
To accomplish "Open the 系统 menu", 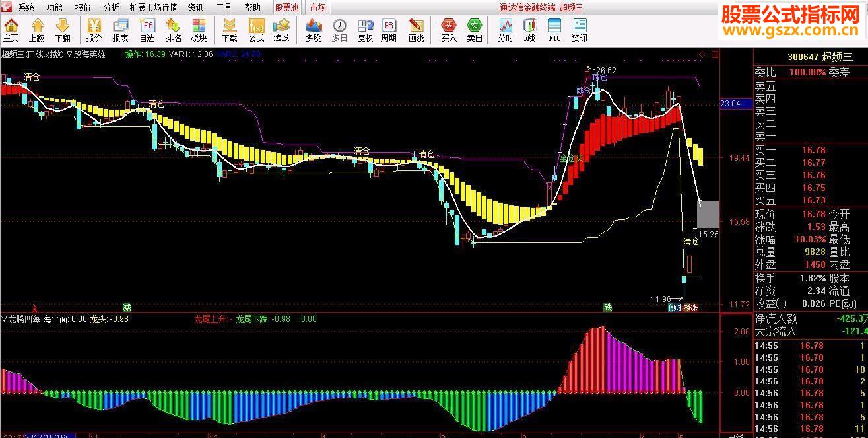I will [26, 8].
